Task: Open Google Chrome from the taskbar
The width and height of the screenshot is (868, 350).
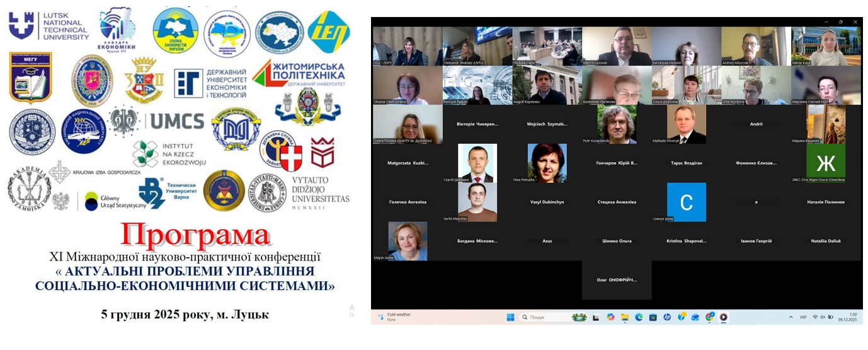Action: pyautogui.click(x=710, y=317)
